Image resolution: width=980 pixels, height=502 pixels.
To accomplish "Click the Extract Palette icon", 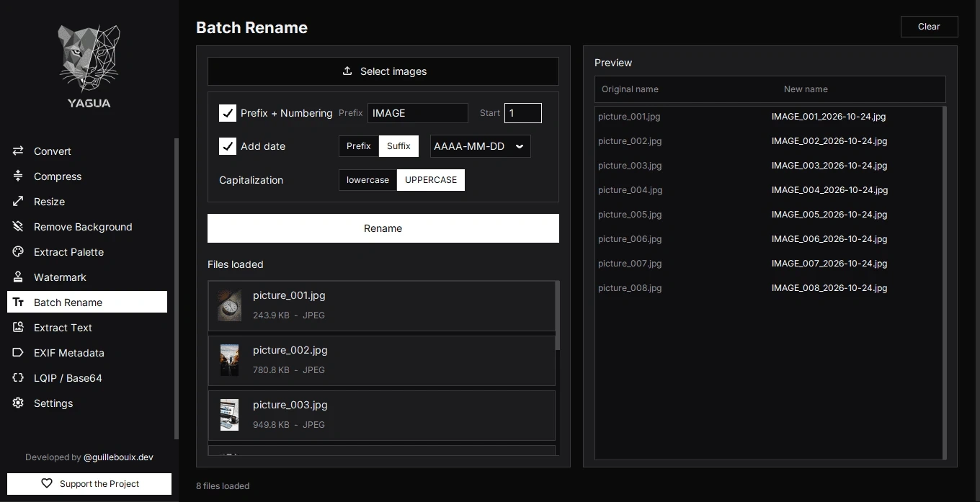I will (x=18, y=252).
